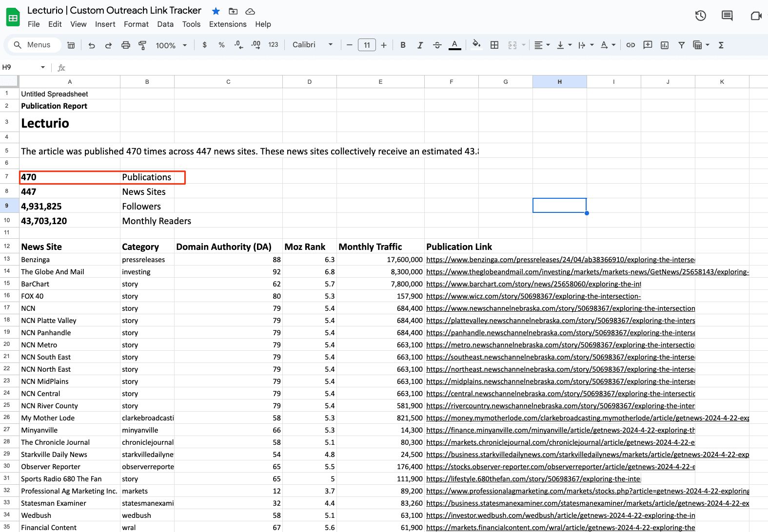Open the name box dropdown arrow
768x532 pixels.
point(43,67)
